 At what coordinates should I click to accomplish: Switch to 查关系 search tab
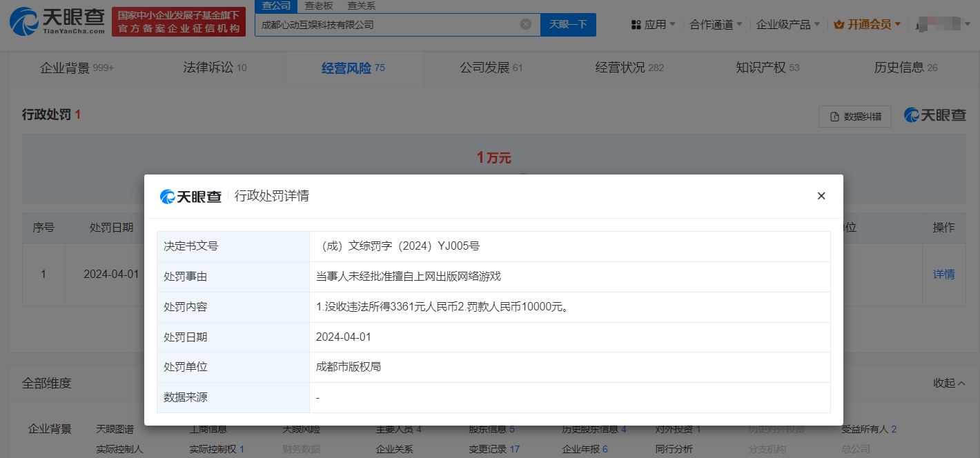(361, 6)
